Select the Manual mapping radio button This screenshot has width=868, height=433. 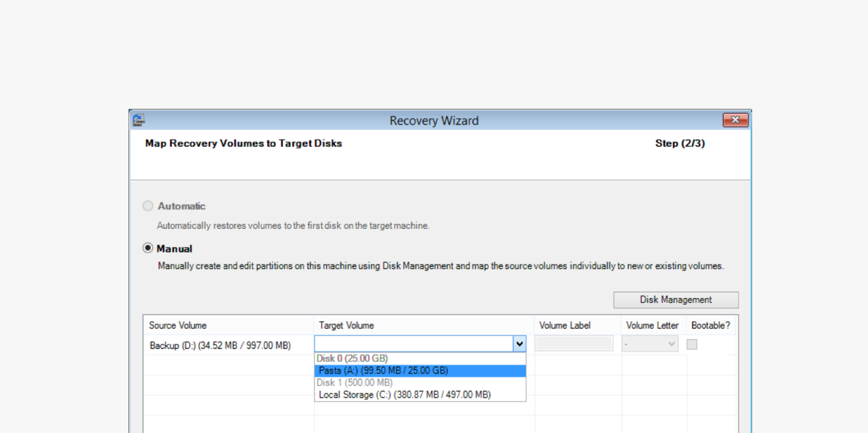click(148, 248)
